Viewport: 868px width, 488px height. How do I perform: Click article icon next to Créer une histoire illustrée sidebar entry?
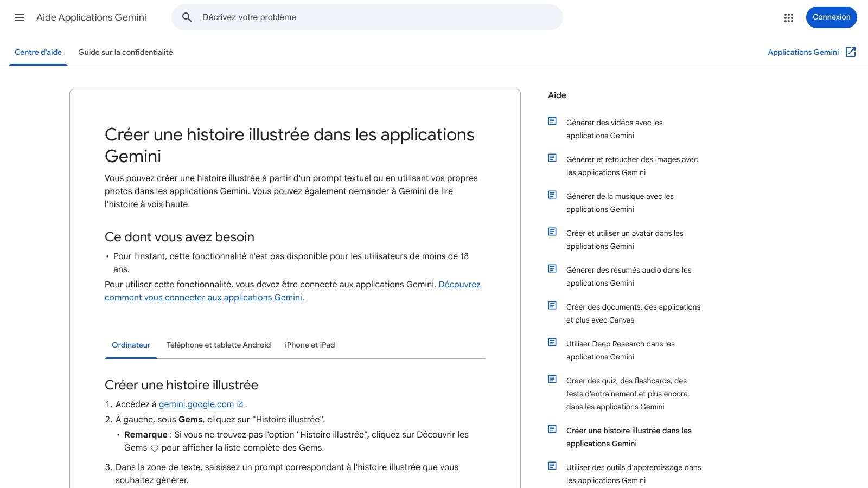[x=552, y=429]
